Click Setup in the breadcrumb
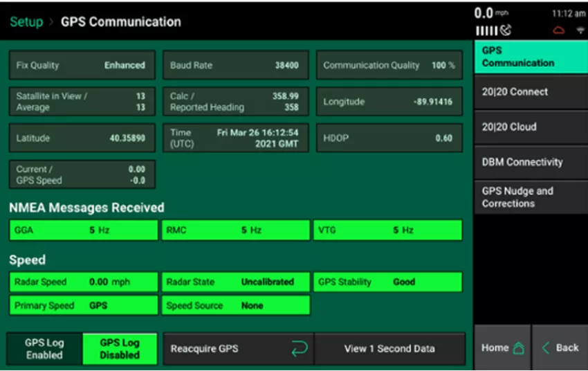 point(26,21)
